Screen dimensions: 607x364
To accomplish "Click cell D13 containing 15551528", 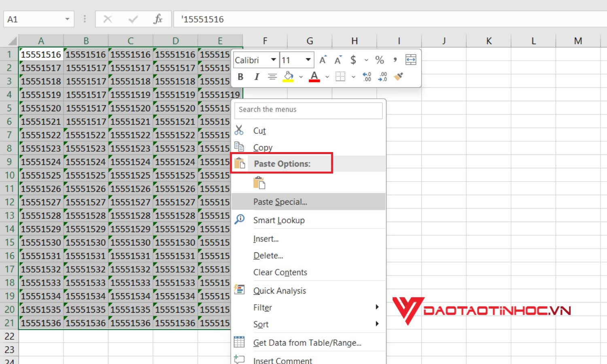I will (175, 215).
